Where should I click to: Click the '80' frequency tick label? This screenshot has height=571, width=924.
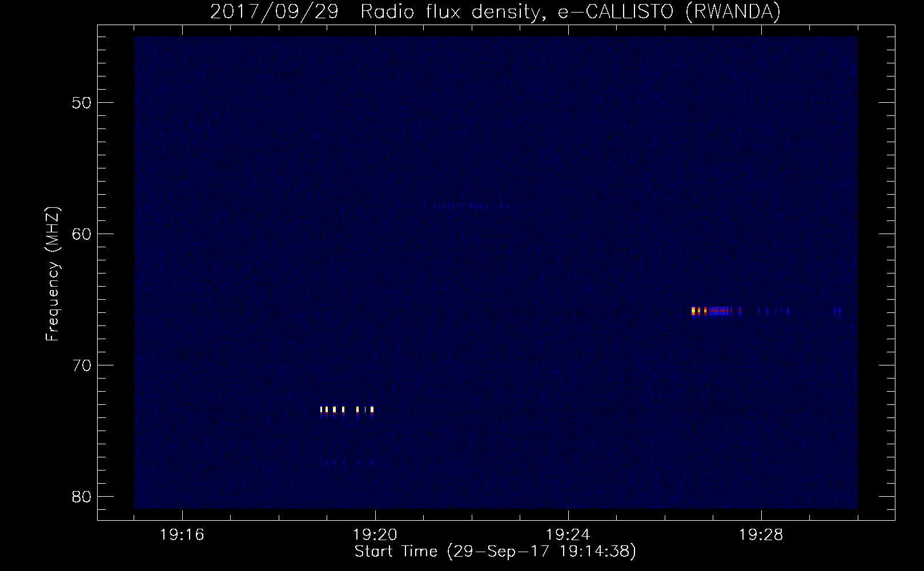click(82, 497)
